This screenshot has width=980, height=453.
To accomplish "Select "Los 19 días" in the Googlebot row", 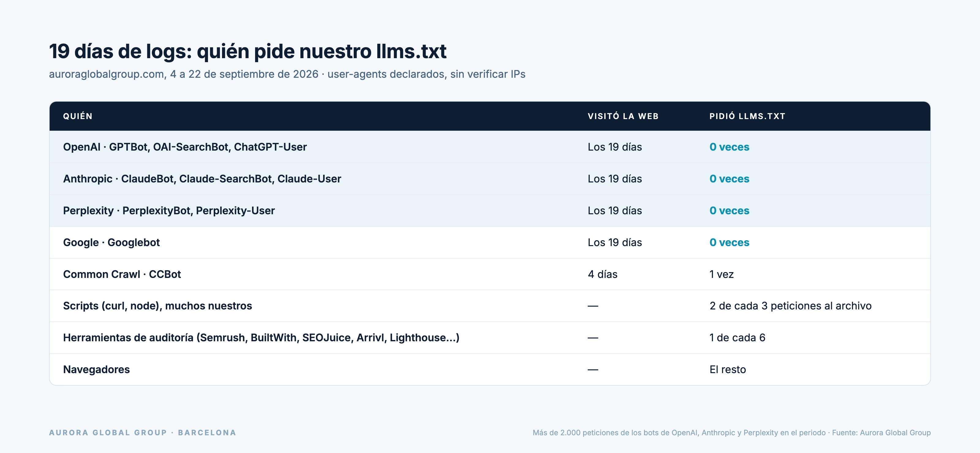I will point(615,243).
